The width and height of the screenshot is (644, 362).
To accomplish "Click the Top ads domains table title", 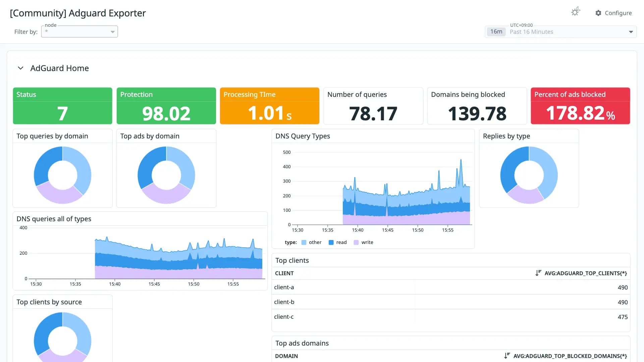I will [302, 343].
